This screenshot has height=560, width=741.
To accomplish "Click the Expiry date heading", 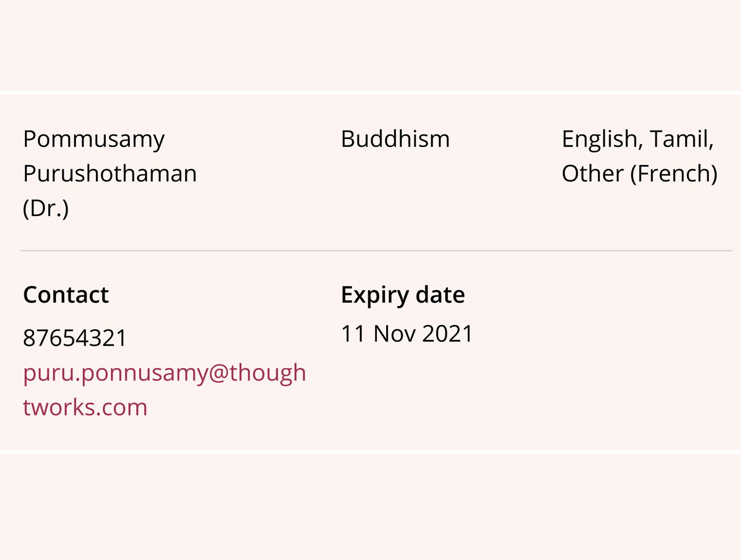I will coord(403,295).
